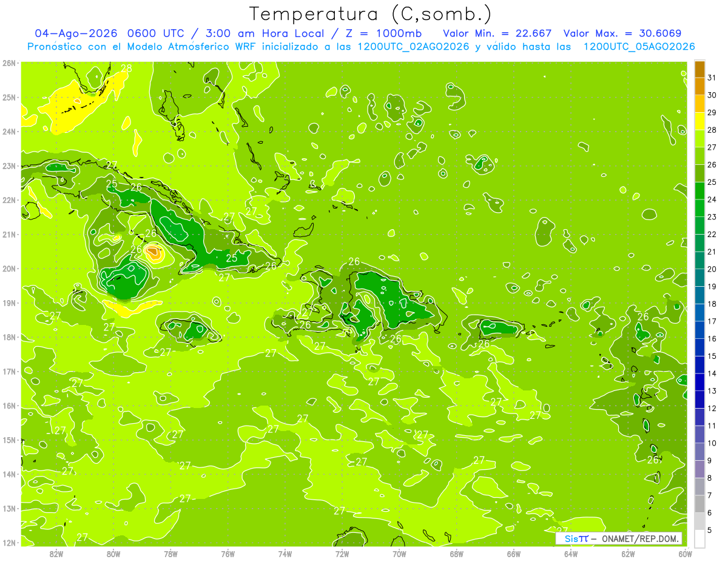The height and width of the screenshot is (562, 728).
Task: Select the '80W' longitude label
Action: pyautogui.click(x=113, y=554)
